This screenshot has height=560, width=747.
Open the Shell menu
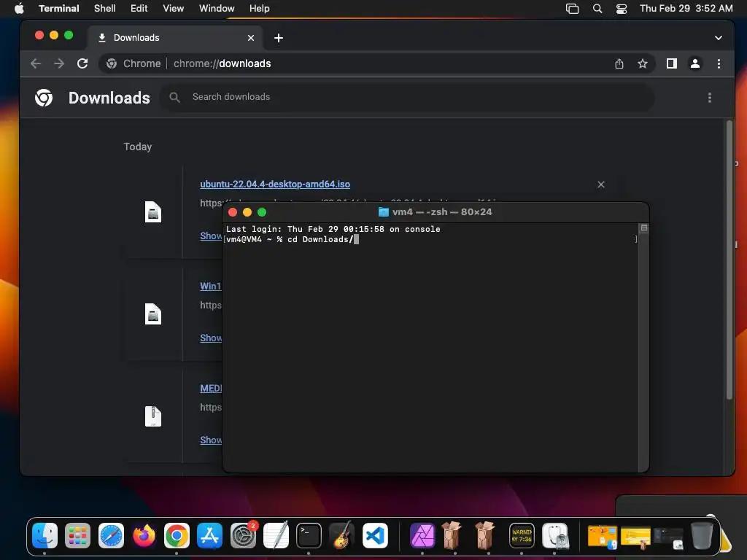104,9
